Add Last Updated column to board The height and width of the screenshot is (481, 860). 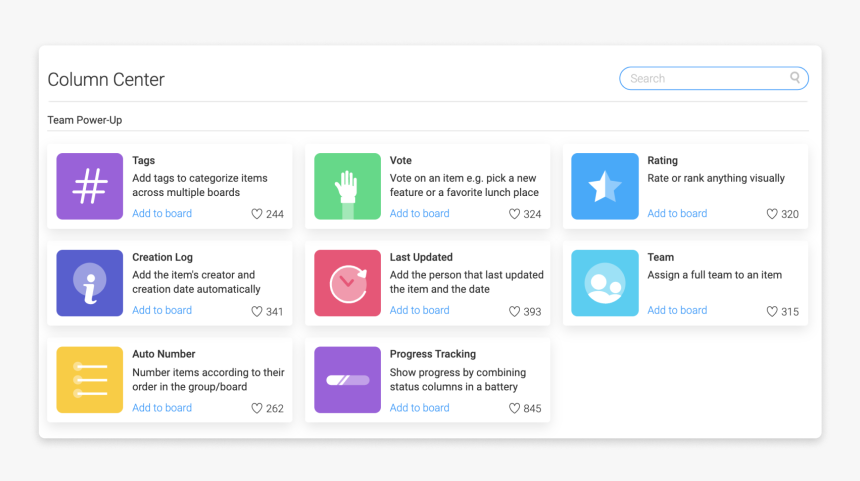point(420,310)
